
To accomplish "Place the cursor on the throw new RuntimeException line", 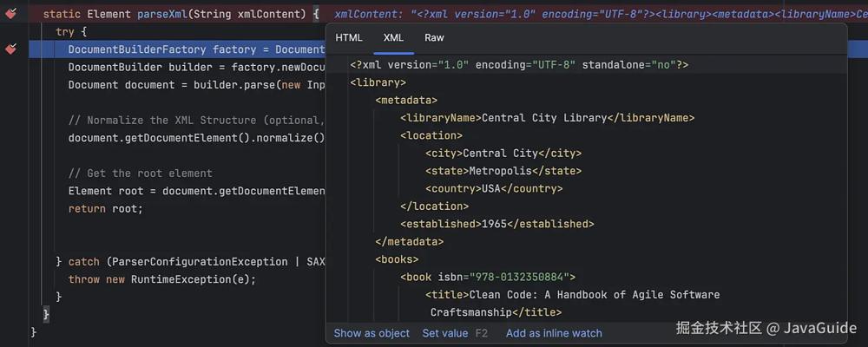I will click(162, 279).
